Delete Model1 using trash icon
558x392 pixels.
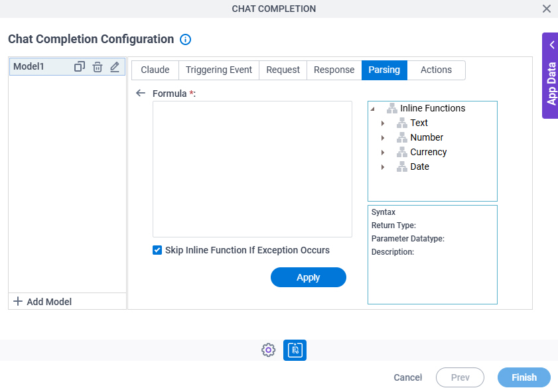tap(98, 67)
